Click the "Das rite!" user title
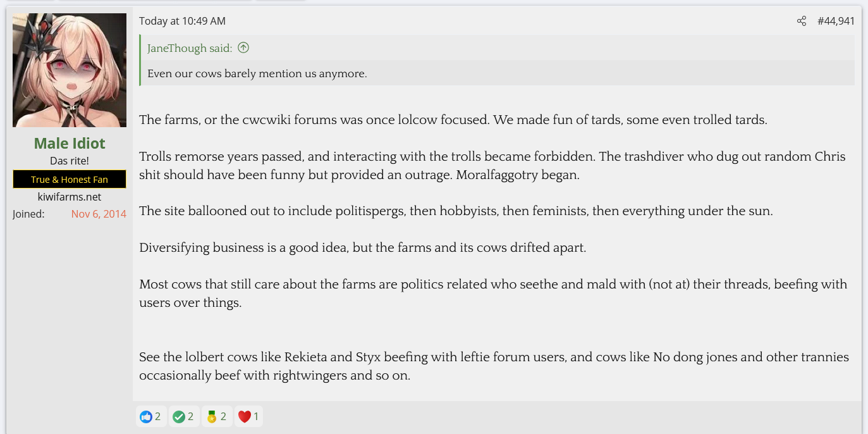The image size is (868, 434). click(70, 161)
